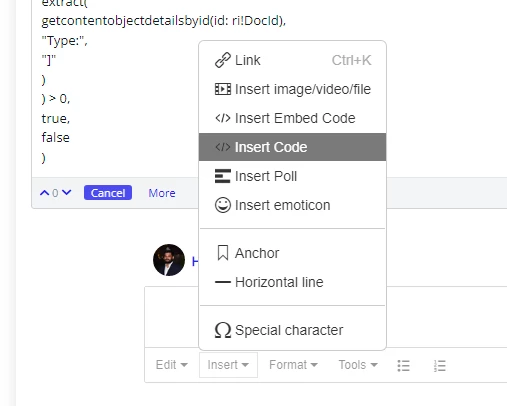The image size is (507, 406).
Task: Choose Insert Embed Code option
Action: point(292,118)
